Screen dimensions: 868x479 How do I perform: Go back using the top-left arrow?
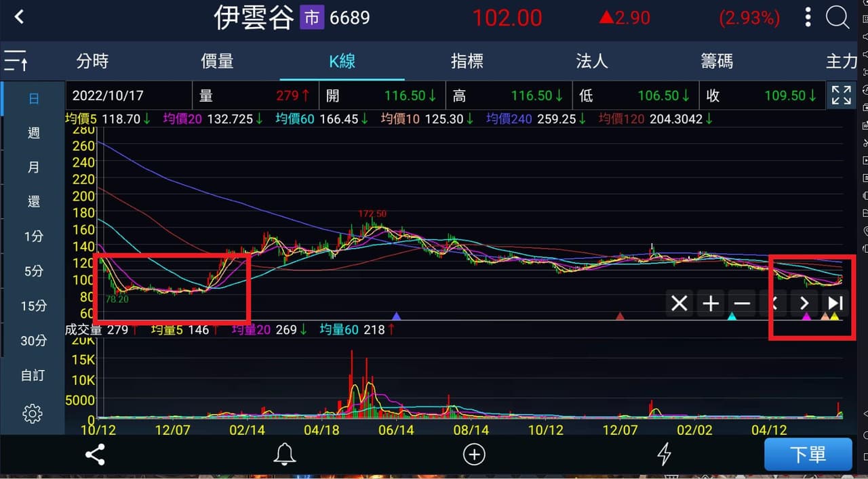(19, 17)
